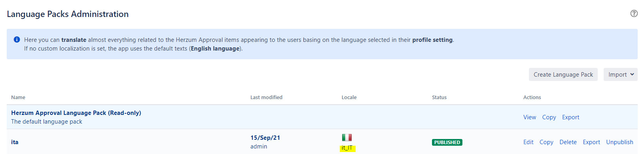Click Create Language Pack button
644x154 pixels.
(563, 74)
